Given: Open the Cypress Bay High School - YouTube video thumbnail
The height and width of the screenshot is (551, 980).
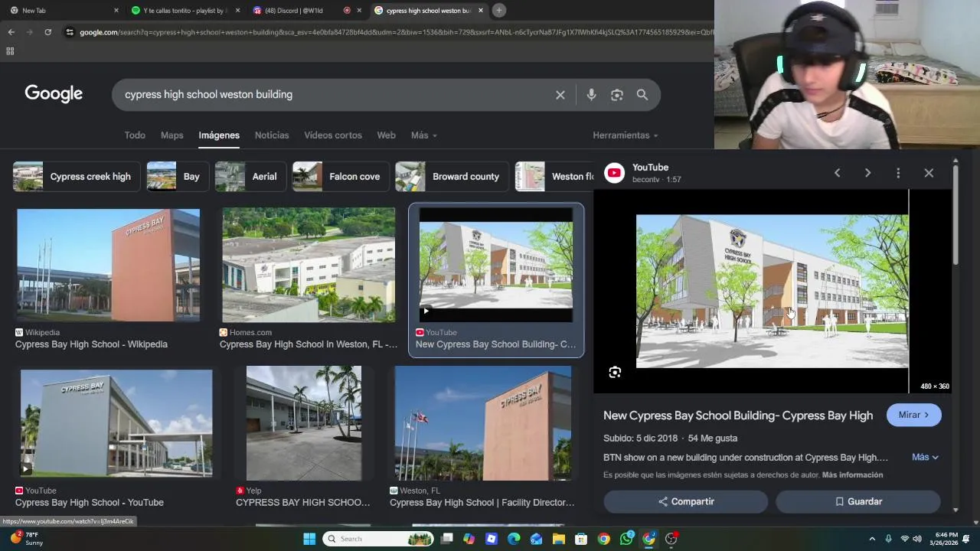Looking at the screenshot, I should click(x=116, y=424).
